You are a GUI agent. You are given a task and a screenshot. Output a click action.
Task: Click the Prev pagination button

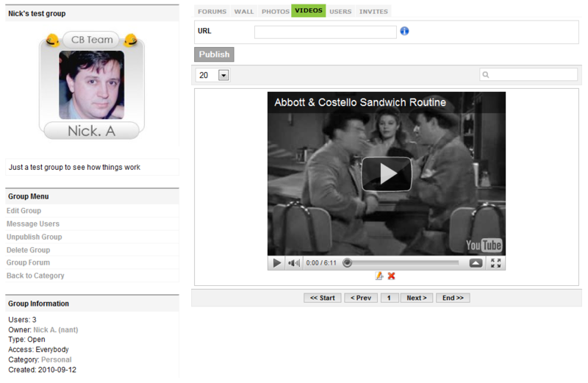(x=361, y=298)
